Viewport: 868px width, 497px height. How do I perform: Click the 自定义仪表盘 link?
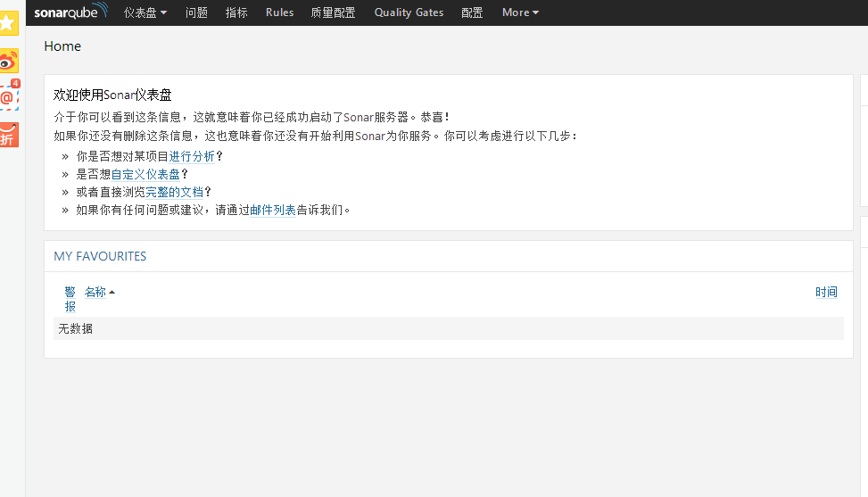145,174
